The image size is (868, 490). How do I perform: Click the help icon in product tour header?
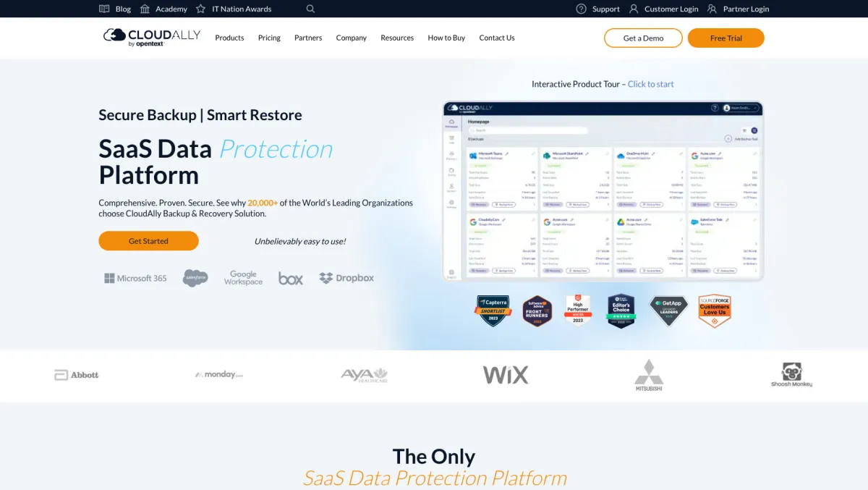tap(713, 108)
